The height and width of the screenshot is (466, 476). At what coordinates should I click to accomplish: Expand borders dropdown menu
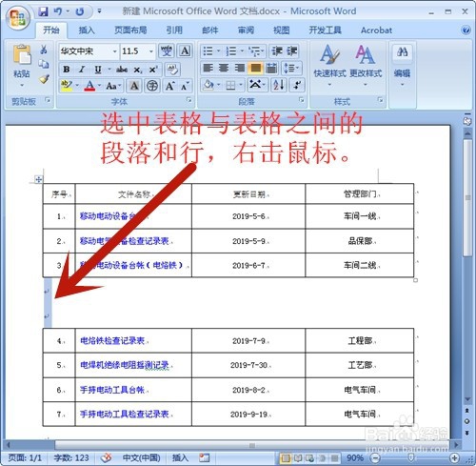coord(241,85)
